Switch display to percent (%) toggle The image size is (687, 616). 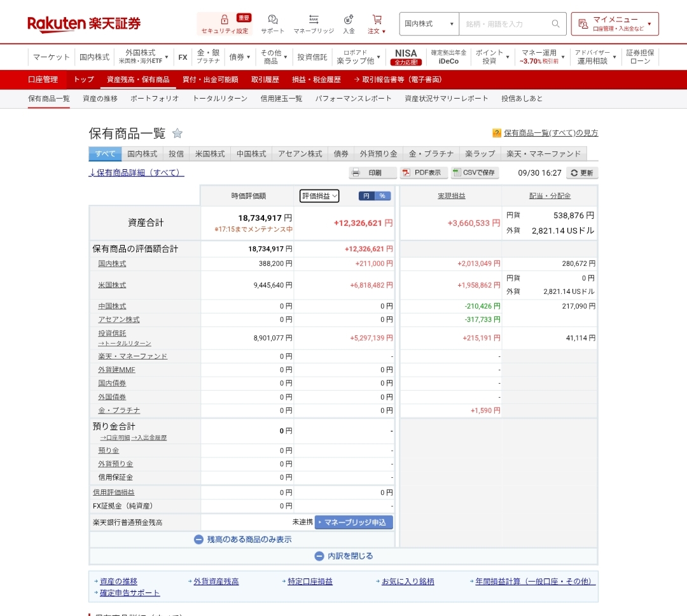click(x=382, y=196)
